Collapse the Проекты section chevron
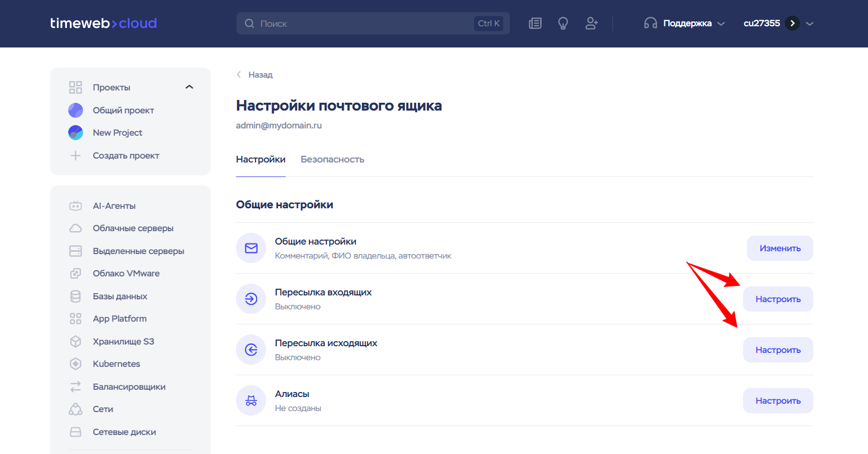Screen dimensions: 868x454 click(x=189, y=87)
